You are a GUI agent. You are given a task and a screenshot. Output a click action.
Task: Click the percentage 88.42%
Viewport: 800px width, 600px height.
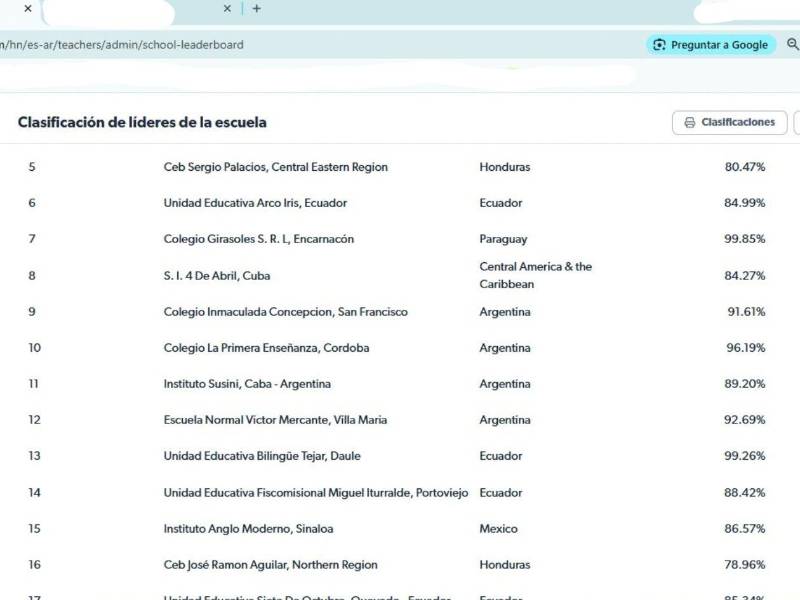[745, 493]
